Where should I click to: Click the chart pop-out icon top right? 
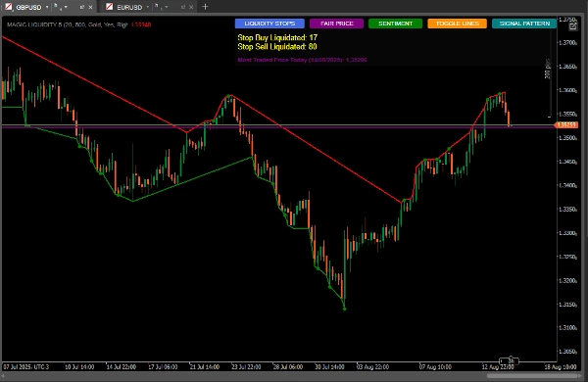[572, 26]
